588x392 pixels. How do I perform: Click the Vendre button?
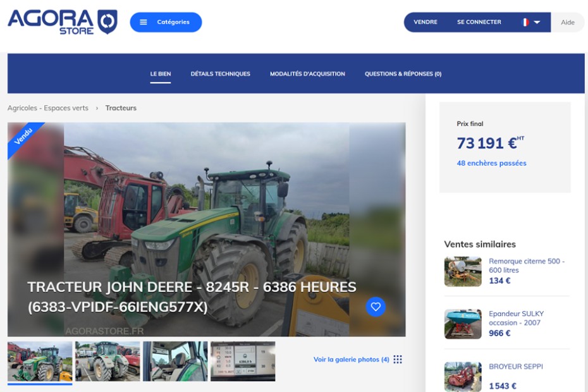coord(426,22)
